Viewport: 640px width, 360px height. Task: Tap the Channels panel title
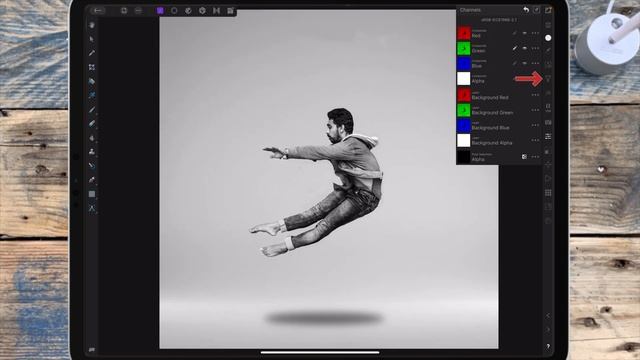pos(470,10)
